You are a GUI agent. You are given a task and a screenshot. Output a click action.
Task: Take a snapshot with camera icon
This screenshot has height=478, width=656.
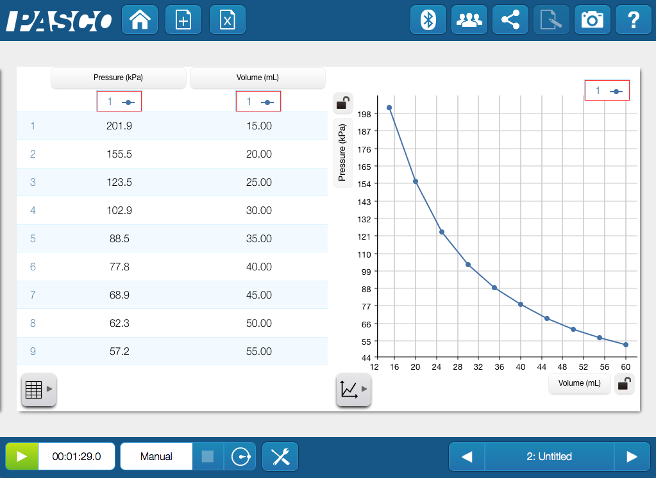pos(592,20)
